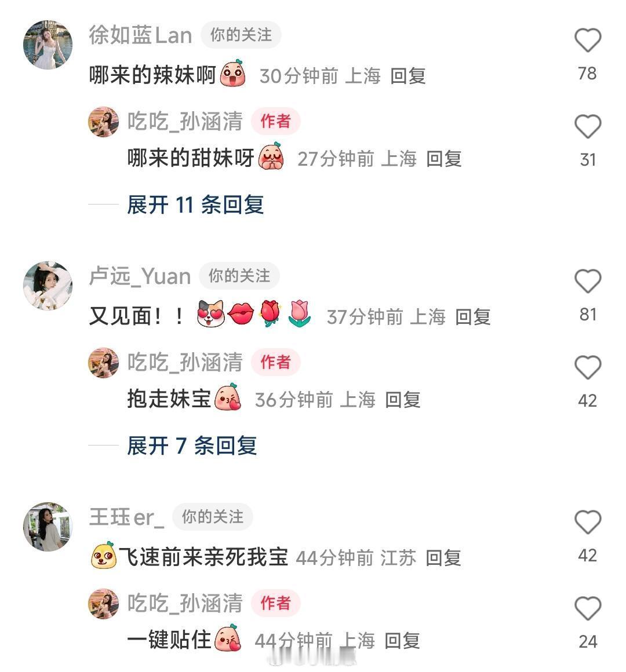This screenshot has height=672, width=626.
Task: Expand 11 replies under 徐如蓝Lan's comment
Action: [x=195, y=204]
